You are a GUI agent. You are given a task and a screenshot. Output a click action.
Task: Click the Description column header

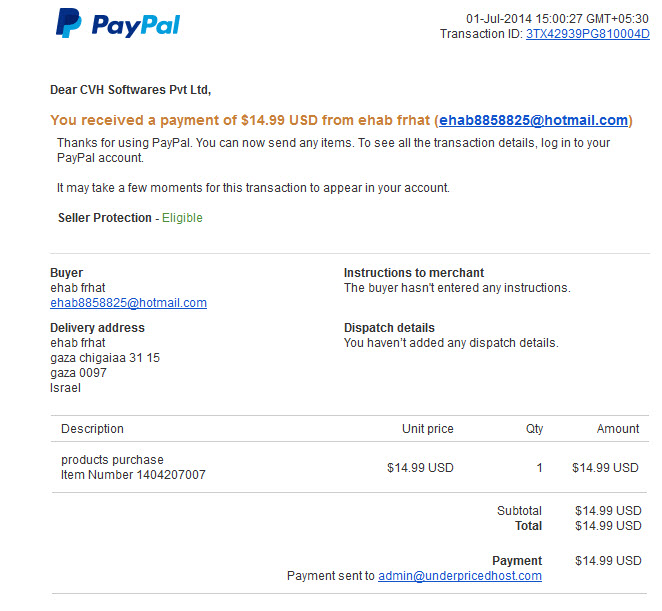click(92, 429)
